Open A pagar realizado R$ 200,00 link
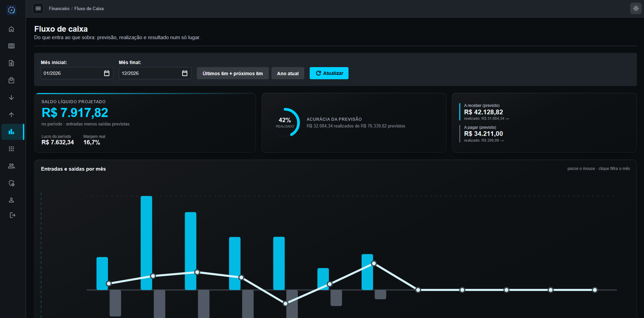This screenshot has height=318, width=644. (484, 140)
